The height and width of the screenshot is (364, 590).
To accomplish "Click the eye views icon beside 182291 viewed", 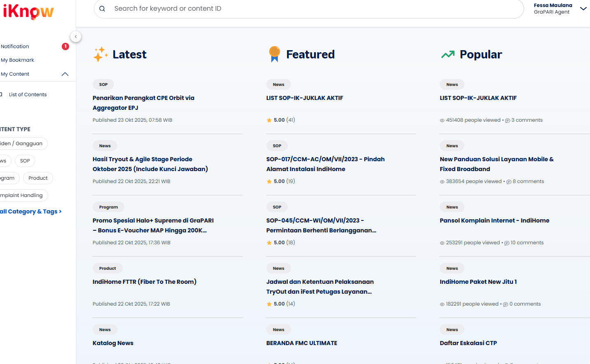I will [x=442, y=304].
